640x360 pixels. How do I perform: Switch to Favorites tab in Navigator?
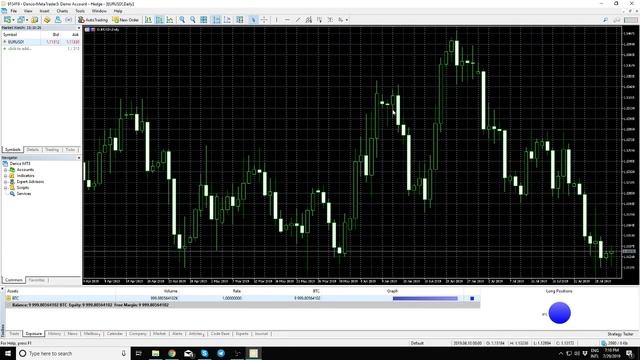coord(37,280)
